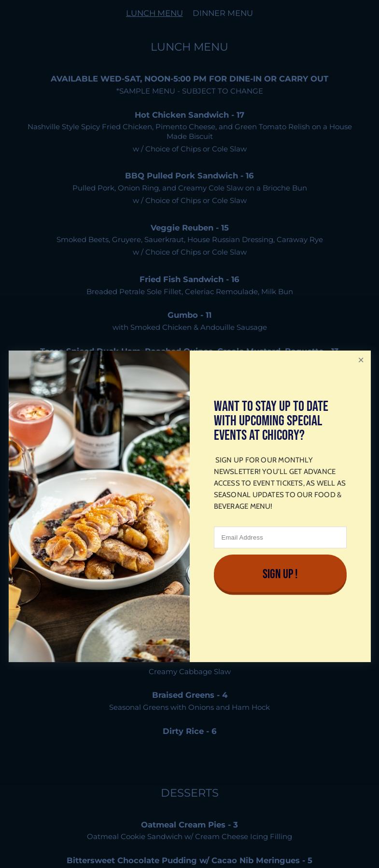Click the monthly newsletter description text
The image size is (379, 868).
[280, 483]
